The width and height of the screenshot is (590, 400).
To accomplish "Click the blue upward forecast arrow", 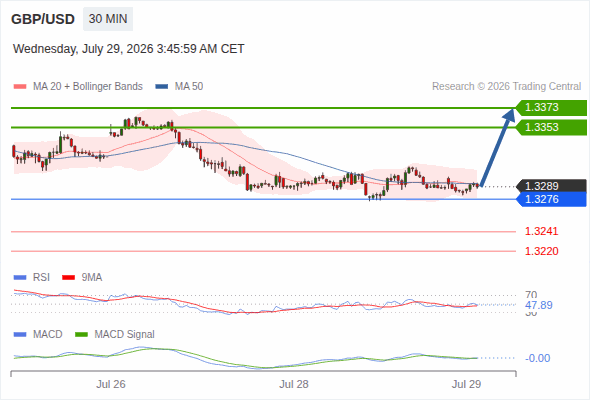I will pyautogui.click(x=497, y=148).
